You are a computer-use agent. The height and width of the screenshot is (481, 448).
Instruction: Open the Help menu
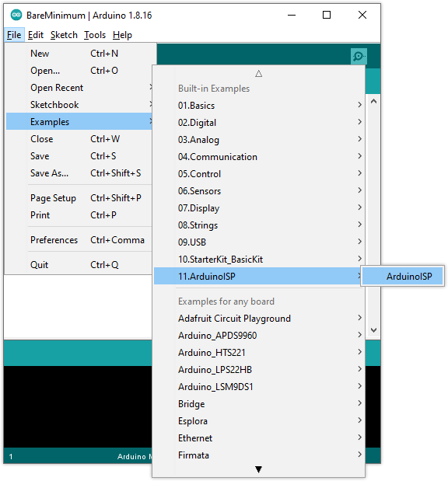tap(122, 35)
